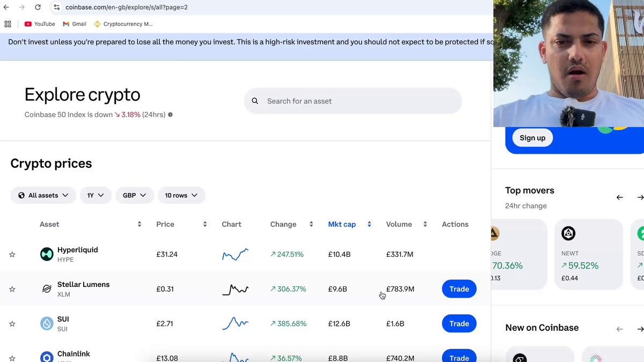Open the Hyperliquid price chart thumbnail
The image size is (644, 362).
pyautogui.click(x=235, y=254)
